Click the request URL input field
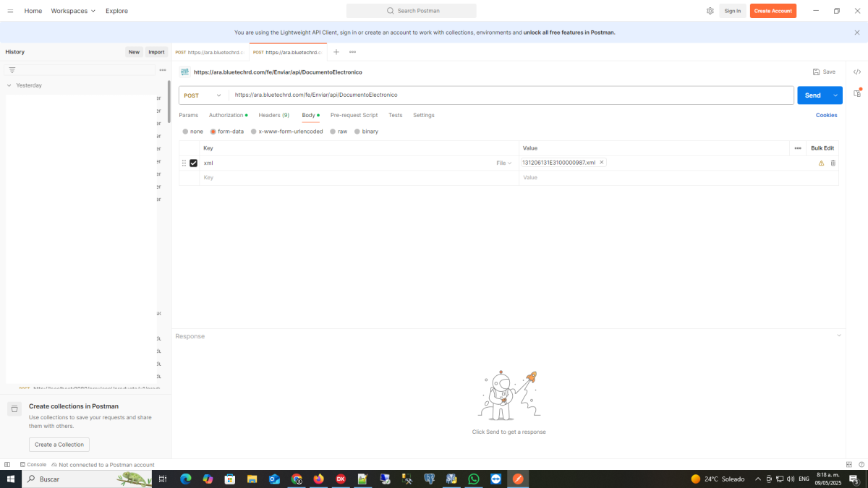 (511, 95)
